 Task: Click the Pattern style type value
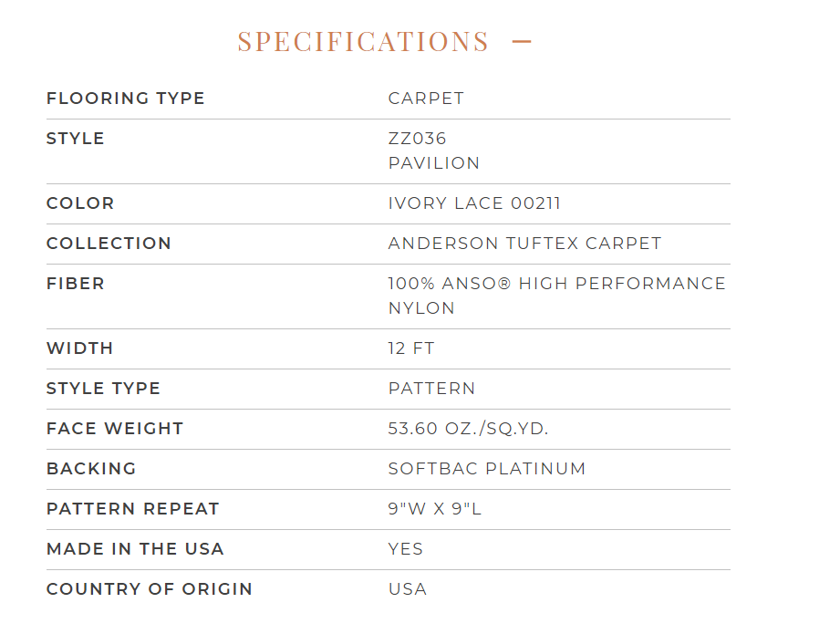click(431, 389)
